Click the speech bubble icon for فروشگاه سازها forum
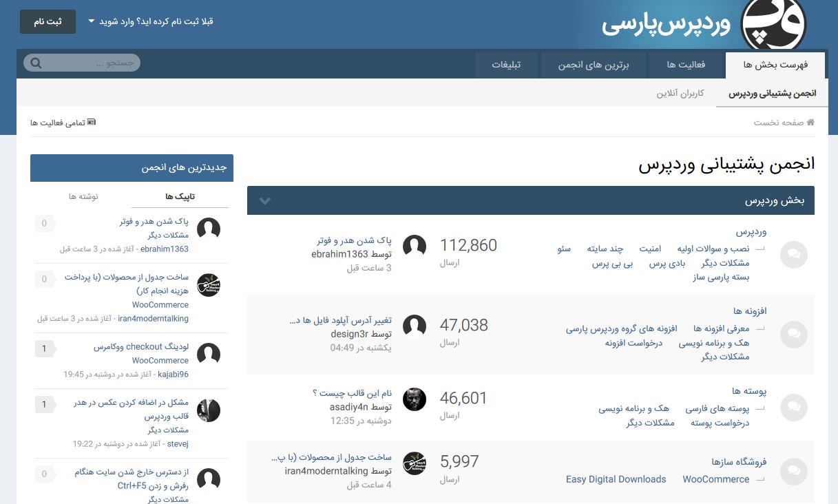 click(x=793, y=471)
